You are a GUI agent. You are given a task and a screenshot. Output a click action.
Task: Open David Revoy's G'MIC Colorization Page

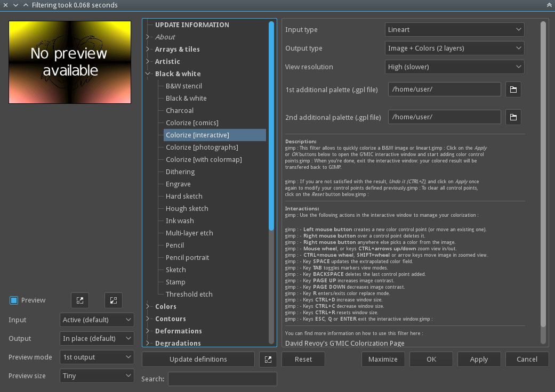pos(345,343)
